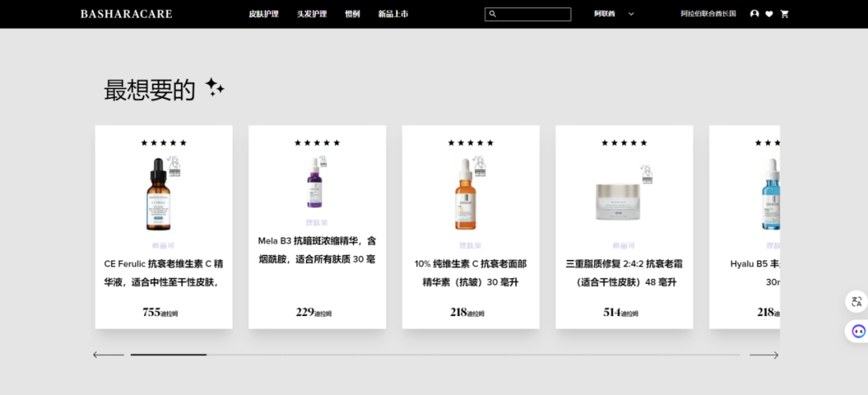Open the 头发护理 menu
The width and height of the screenshot is (868, 395).
click(x=312, y=14)
